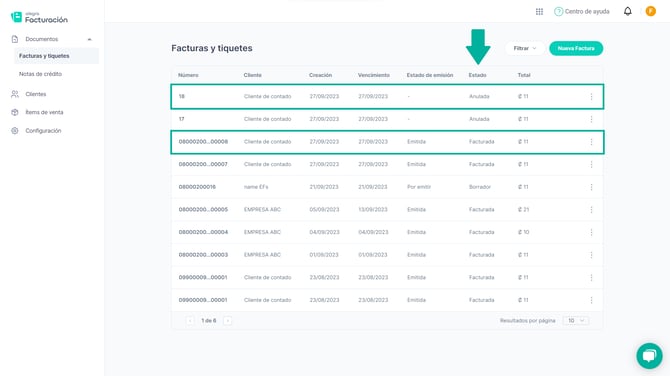This screenshot has height=376, width=670.
Task: Click the Alegra Facturación logo
Action: point(39,17)
